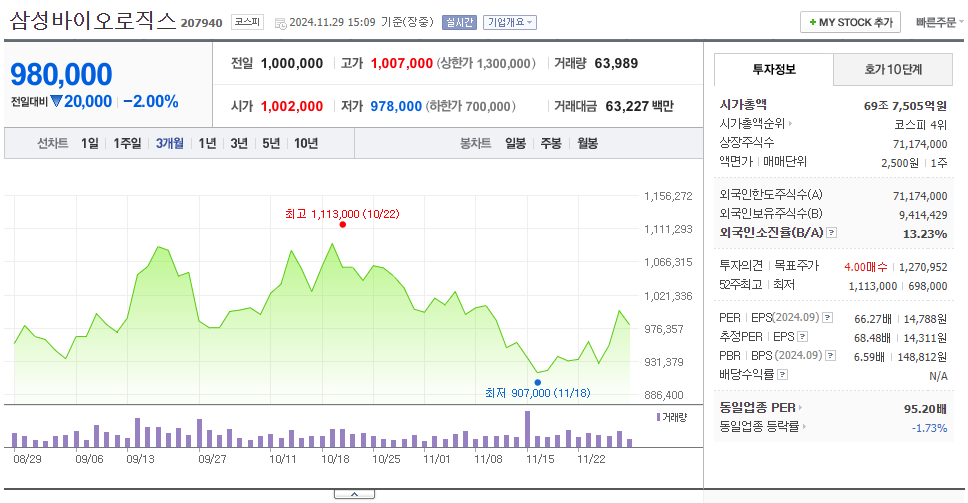The width and height of the screenshot is (968, 503).
Task: Click the 상장주식수 value 71,174,000
Action: click(920, 144)
